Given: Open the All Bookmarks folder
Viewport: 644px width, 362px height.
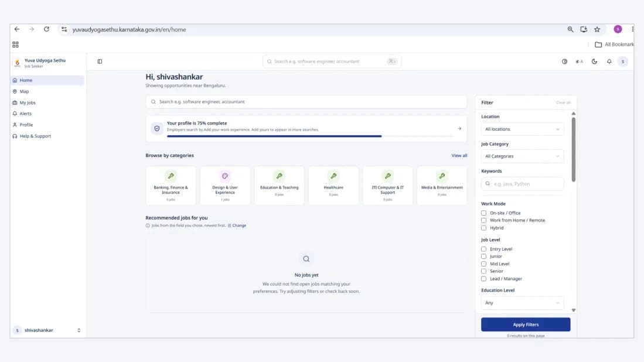Looking at the screenshot, I should pos(615,45).
